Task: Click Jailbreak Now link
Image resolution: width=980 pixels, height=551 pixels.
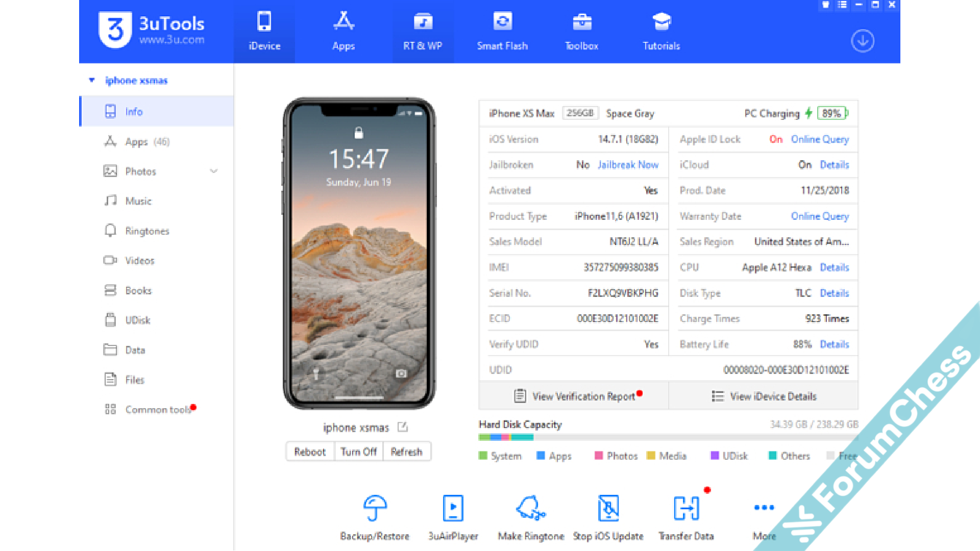Action: click(x=628, y=165)
